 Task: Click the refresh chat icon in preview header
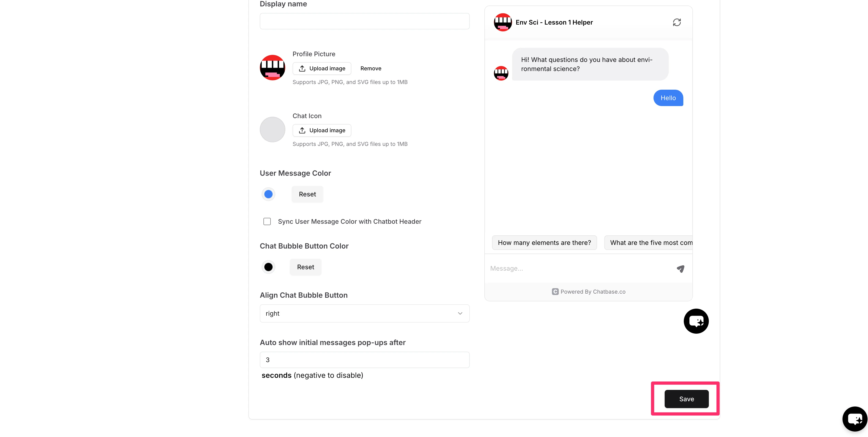[677, 22]
